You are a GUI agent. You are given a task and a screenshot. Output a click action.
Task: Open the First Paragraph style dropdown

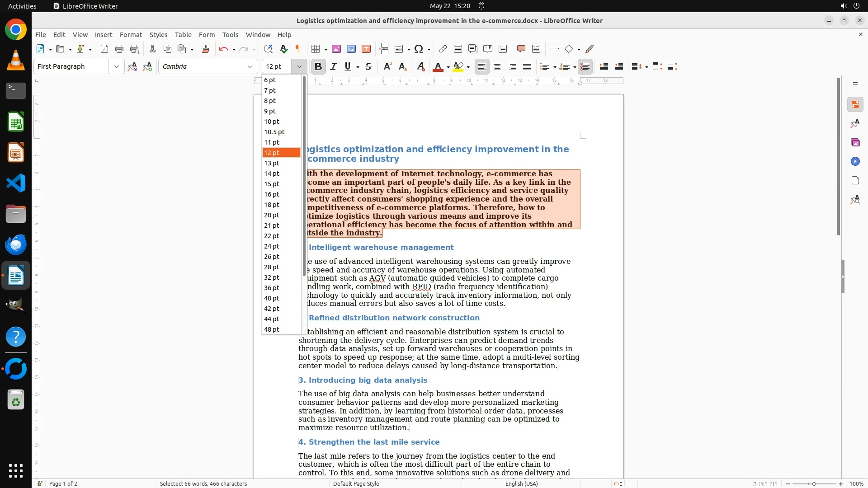click(116, 66)
